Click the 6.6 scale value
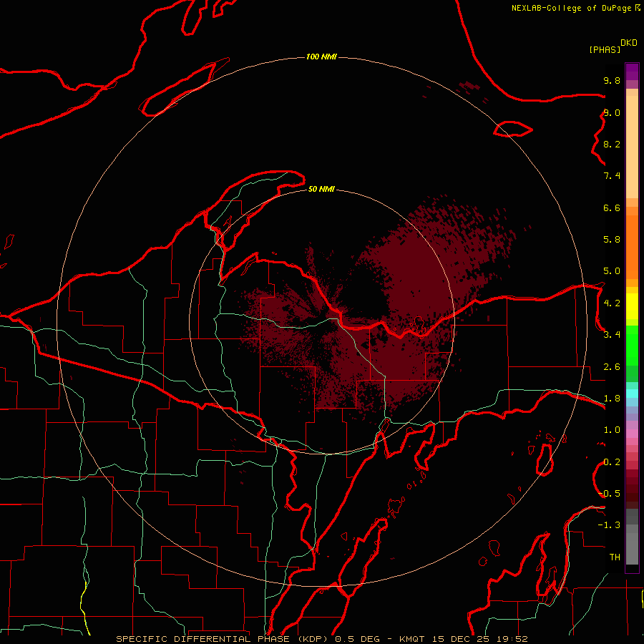This screenshot has height=644, width=644. coord(612,208)
